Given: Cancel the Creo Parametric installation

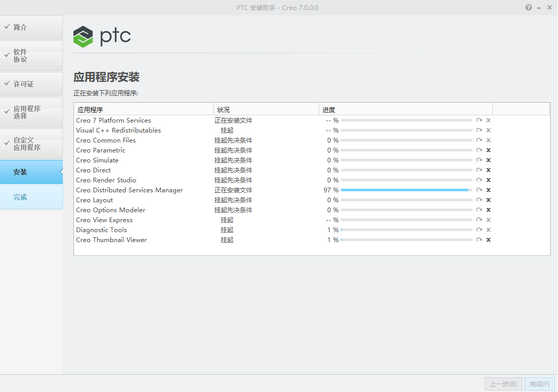Looking at the screenshot, I should pyautogui.click(x=488, y=150).
